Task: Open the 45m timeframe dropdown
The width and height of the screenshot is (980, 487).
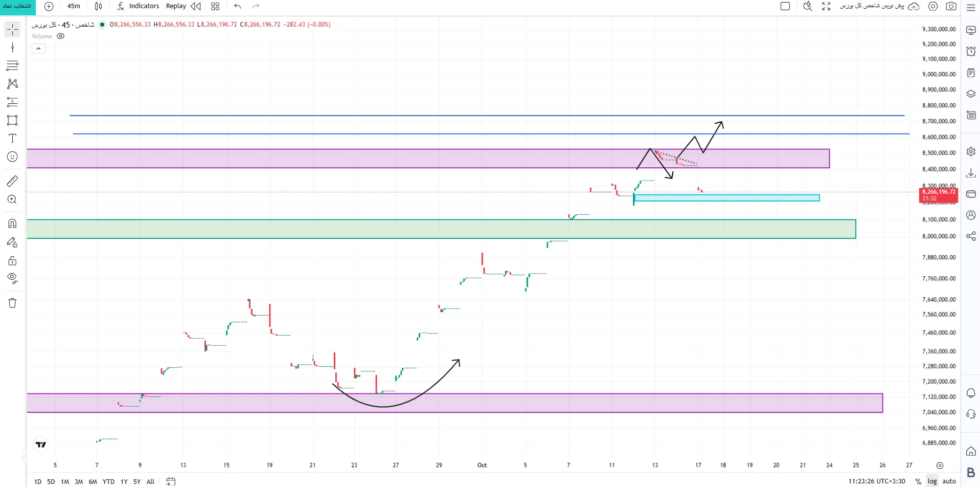Action: pos(74,6)
